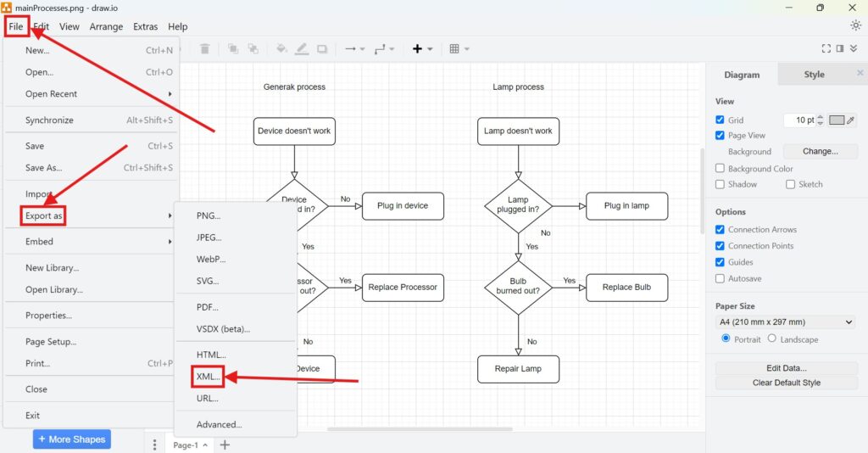Click the Edit Data... button
Image resolution: width=868 pixels, height=453 pixels.
pos(786,368)
